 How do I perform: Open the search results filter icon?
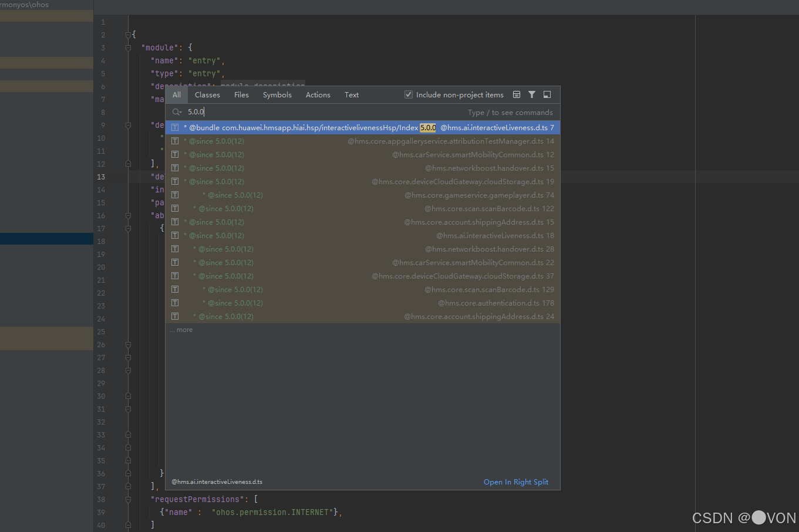click(532, 94)
